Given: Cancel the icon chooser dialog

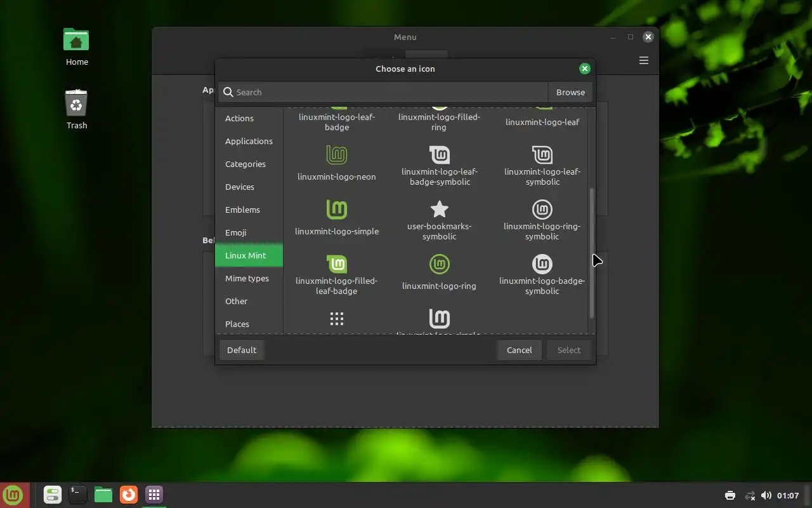Looking at the screenshot, I should 519,350.
